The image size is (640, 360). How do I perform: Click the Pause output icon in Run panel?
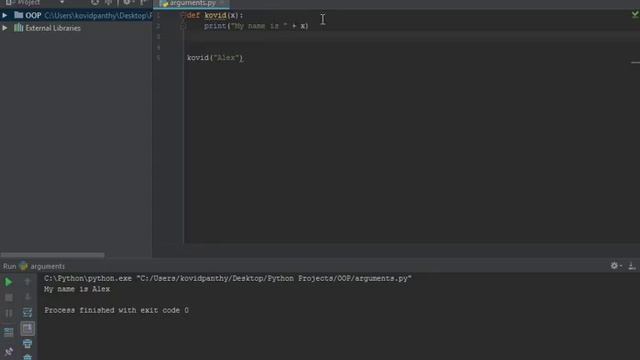tap(9, 313)
